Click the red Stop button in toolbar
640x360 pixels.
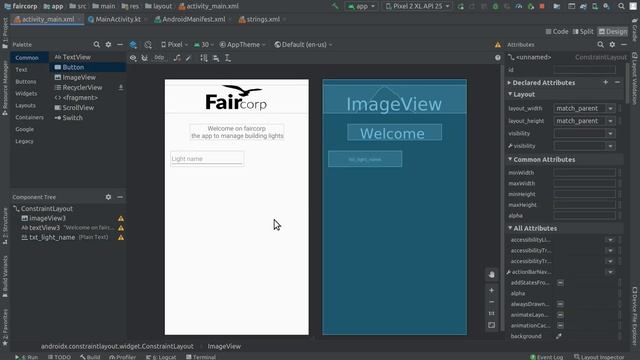[542, 6]
